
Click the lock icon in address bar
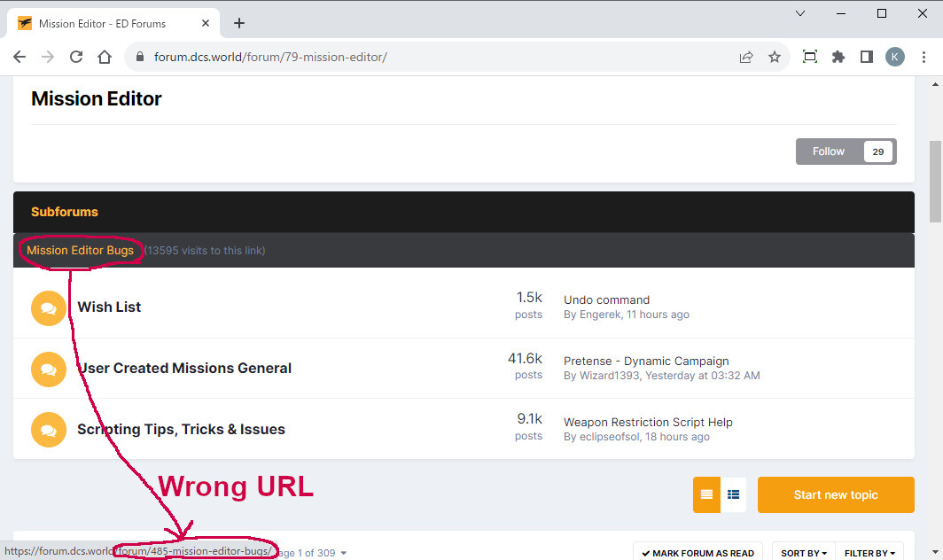click(x=140, y=57)
